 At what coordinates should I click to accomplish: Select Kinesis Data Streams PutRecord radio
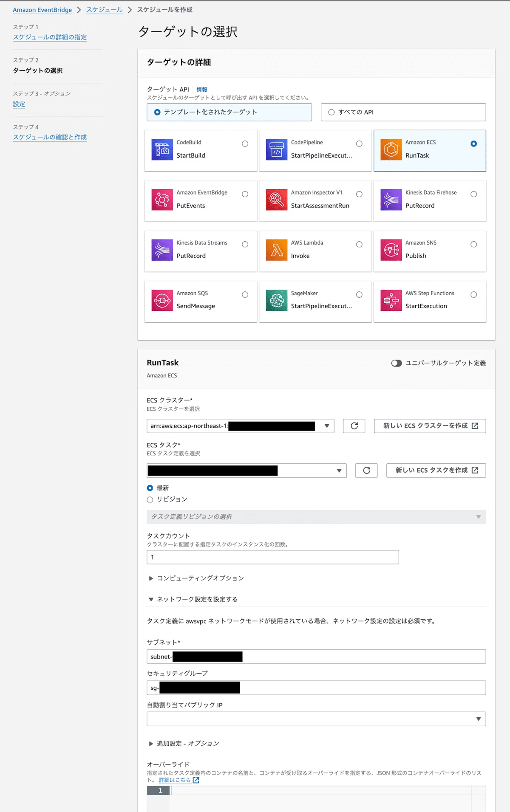pyautogui.click(x=245, y=244)
